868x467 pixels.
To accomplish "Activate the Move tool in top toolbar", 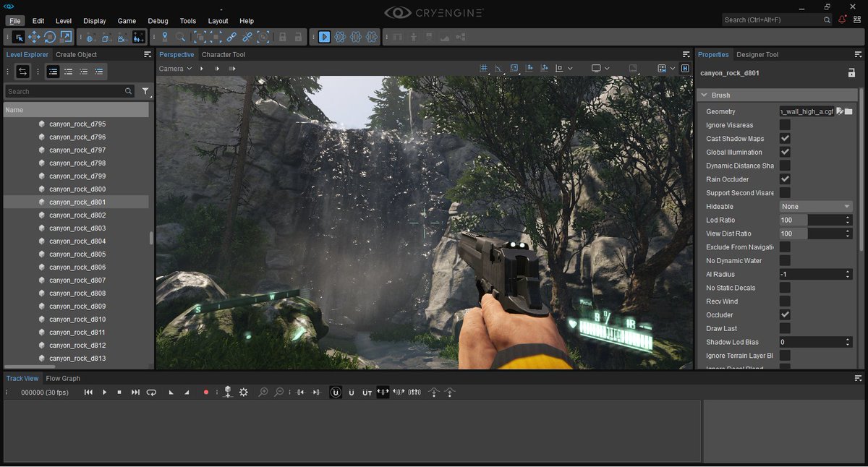I will 34,37.
